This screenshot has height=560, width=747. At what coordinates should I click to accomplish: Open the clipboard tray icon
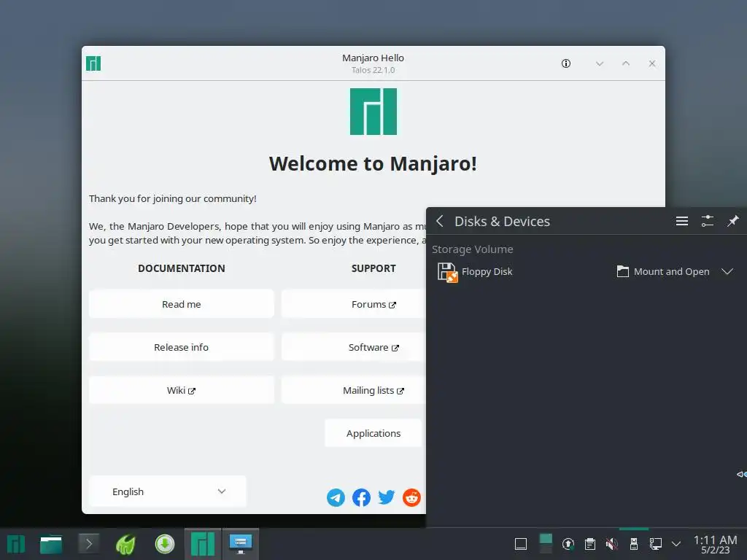coord(589,544)
